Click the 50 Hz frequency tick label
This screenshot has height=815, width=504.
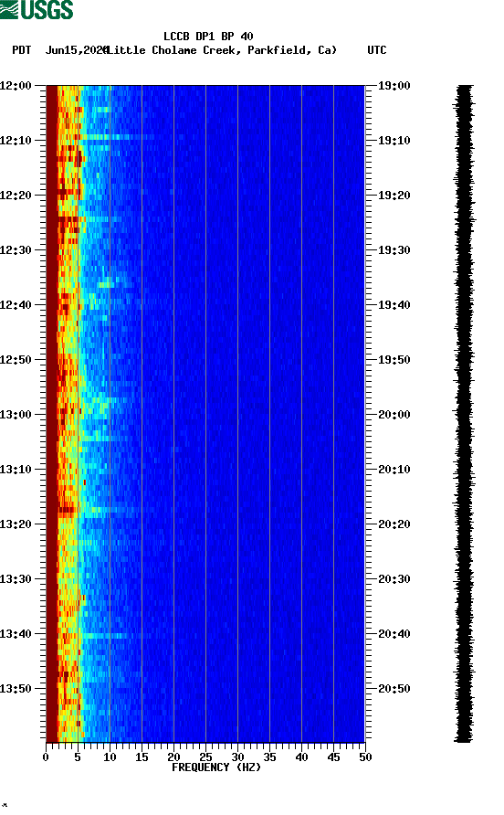[365, 757]
